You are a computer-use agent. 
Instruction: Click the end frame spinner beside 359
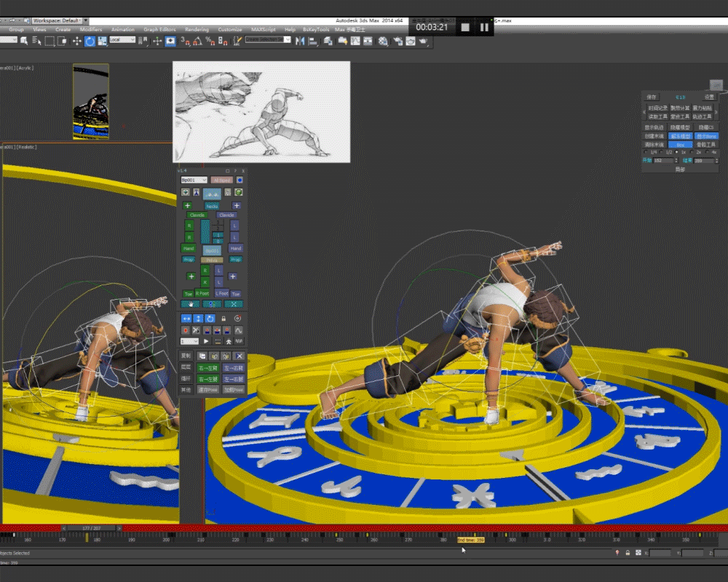click(x=716, y=161)
